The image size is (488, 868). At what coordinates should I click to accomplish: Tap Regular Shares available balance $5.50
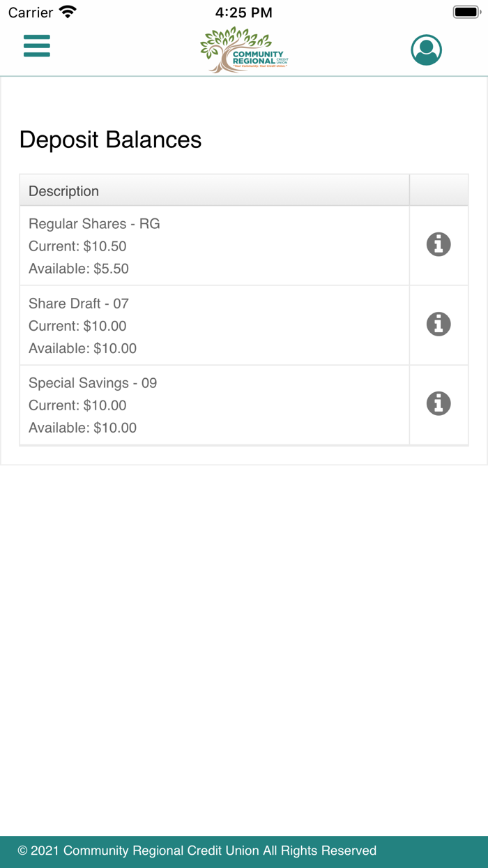79,269
